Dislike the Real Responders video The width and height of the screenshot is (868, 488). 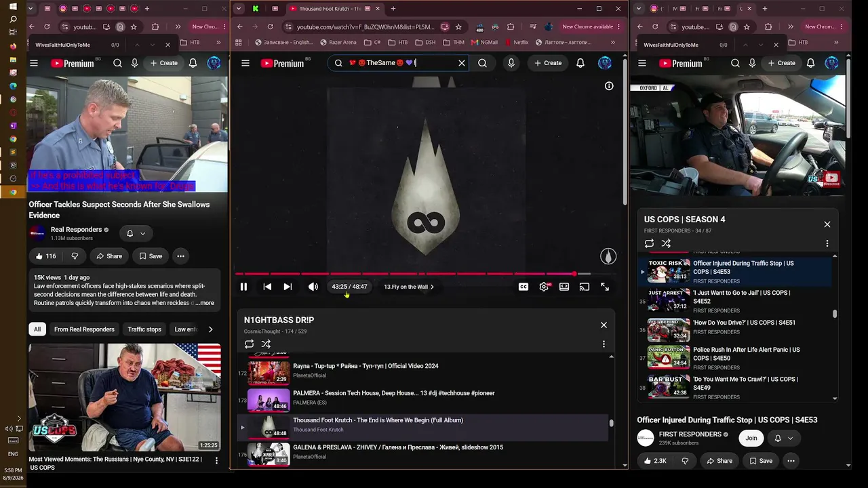pos(75,256)
